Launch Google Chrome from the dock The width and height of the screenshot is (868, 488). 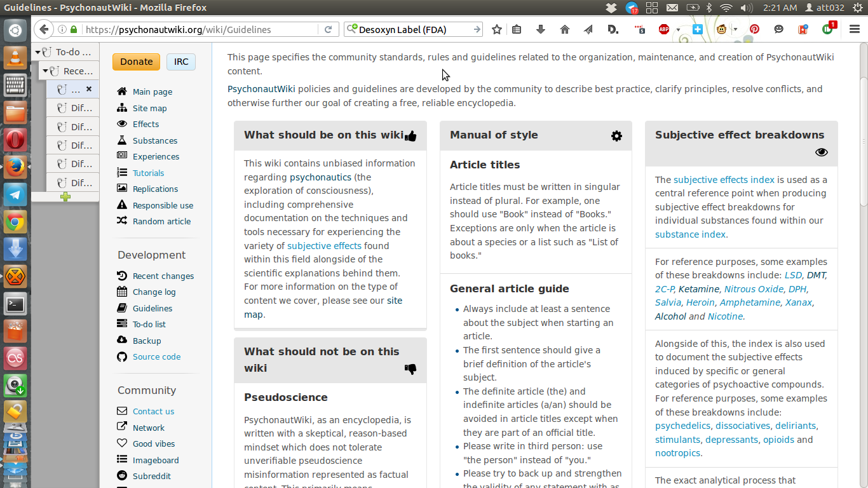click(x=15, y=222)
